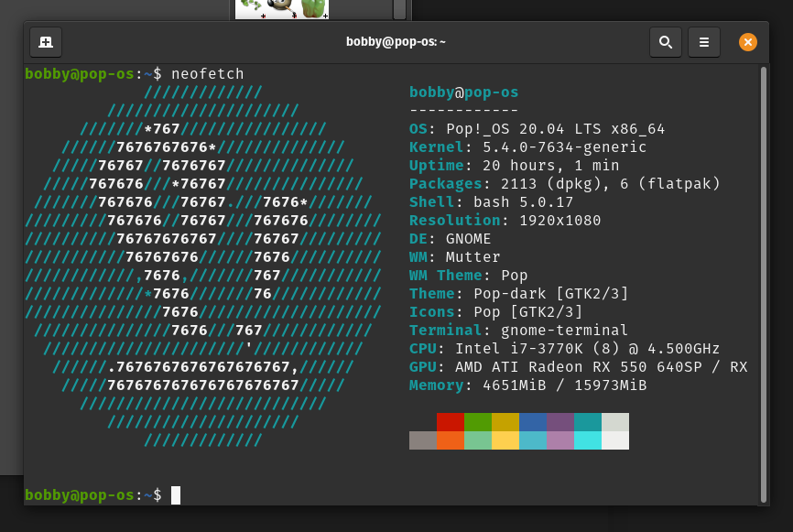793x532 pixels.
Task: Click the scrollbar in the background window
Action: (x=399, y=9)
